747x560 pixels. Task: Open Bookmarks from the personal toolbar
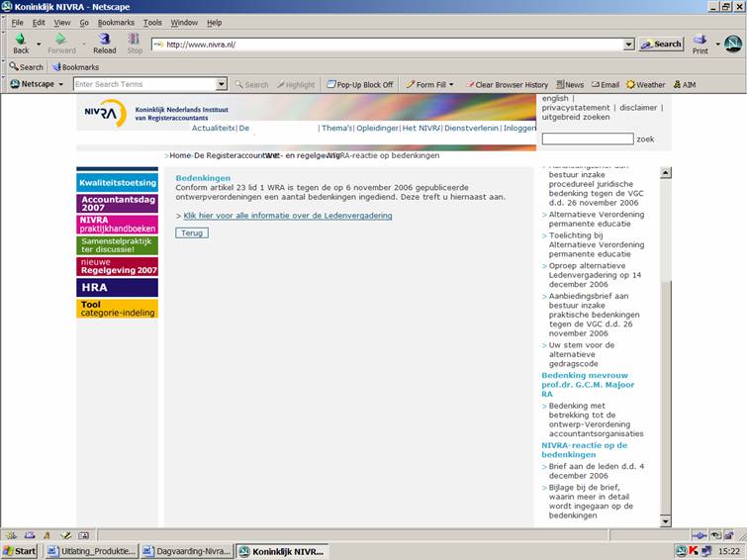(x=75, y=66)
